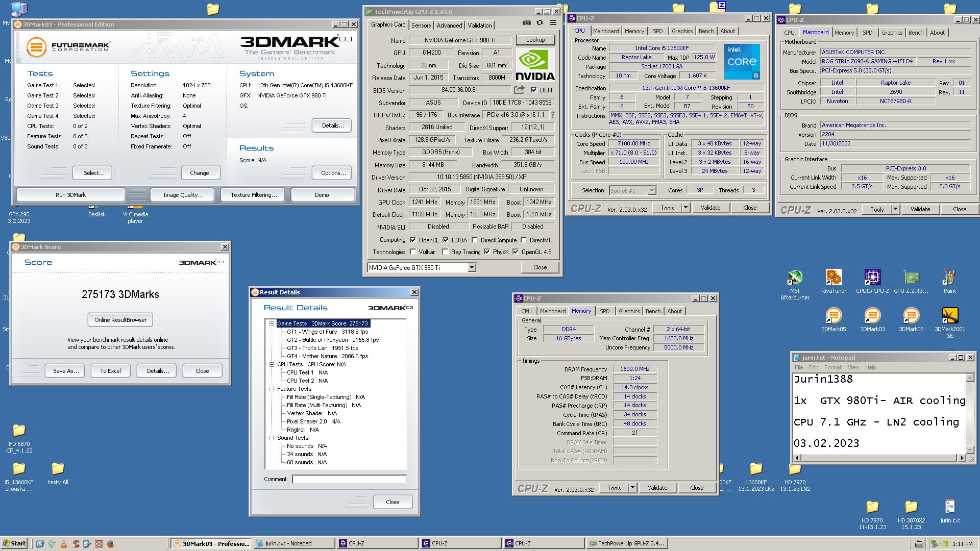Click the To Excel button
980x551 pixels.
[110, 371]
